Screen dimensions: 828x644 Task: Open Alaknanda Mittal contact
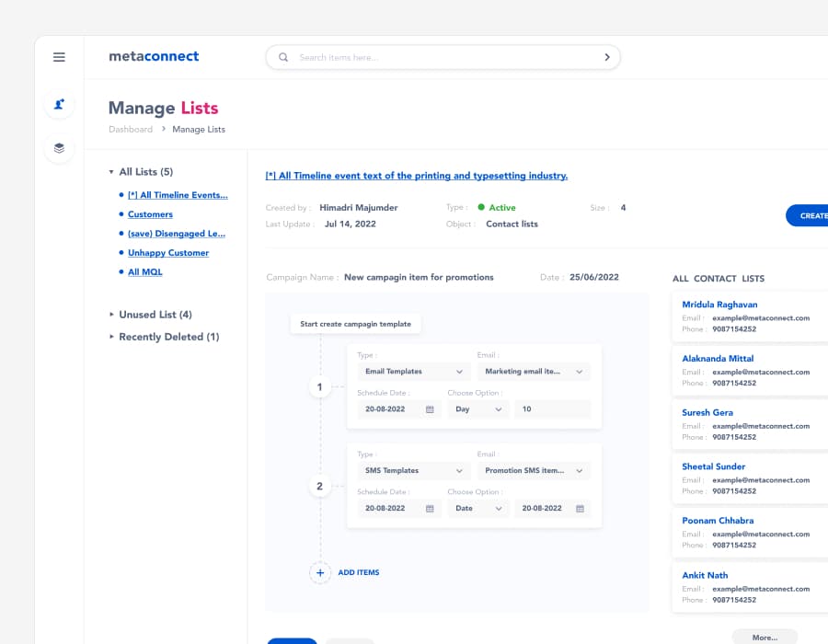(718, 359)
